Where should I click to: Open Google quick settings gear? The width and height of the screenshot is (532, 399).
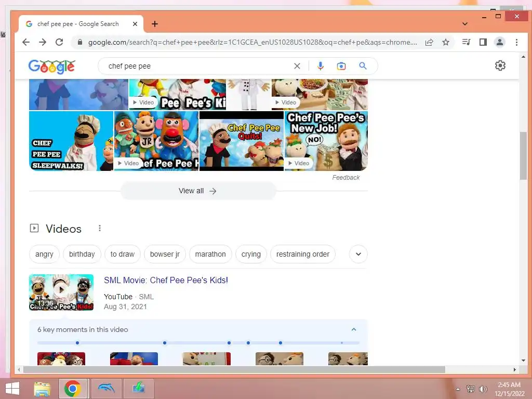[500, 65]
